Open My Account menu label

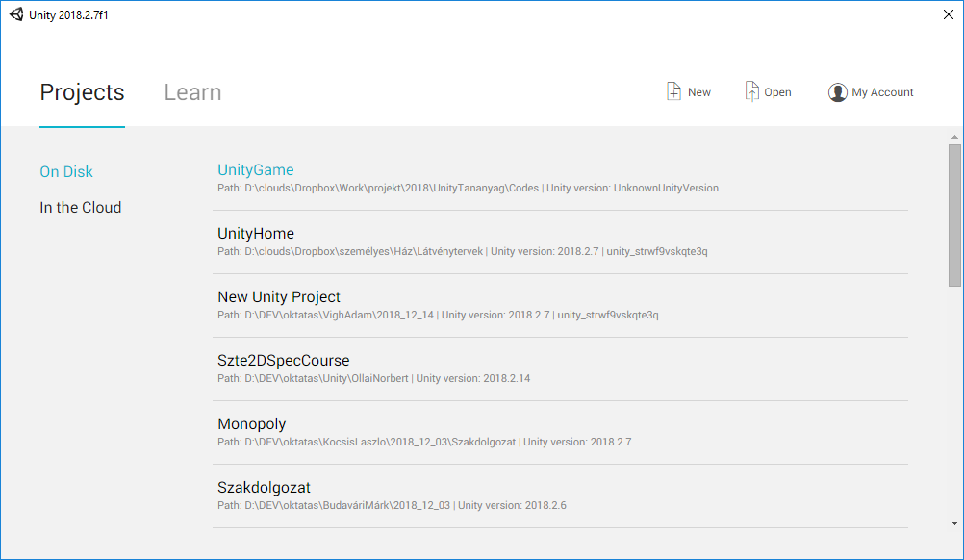coord(882,92)
